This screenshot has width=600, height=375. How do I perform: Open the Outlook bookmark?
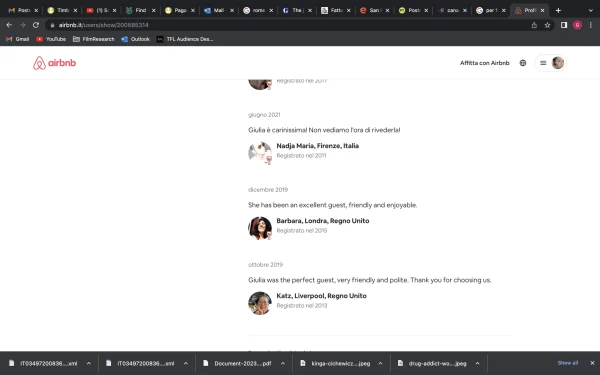(135, 39)
